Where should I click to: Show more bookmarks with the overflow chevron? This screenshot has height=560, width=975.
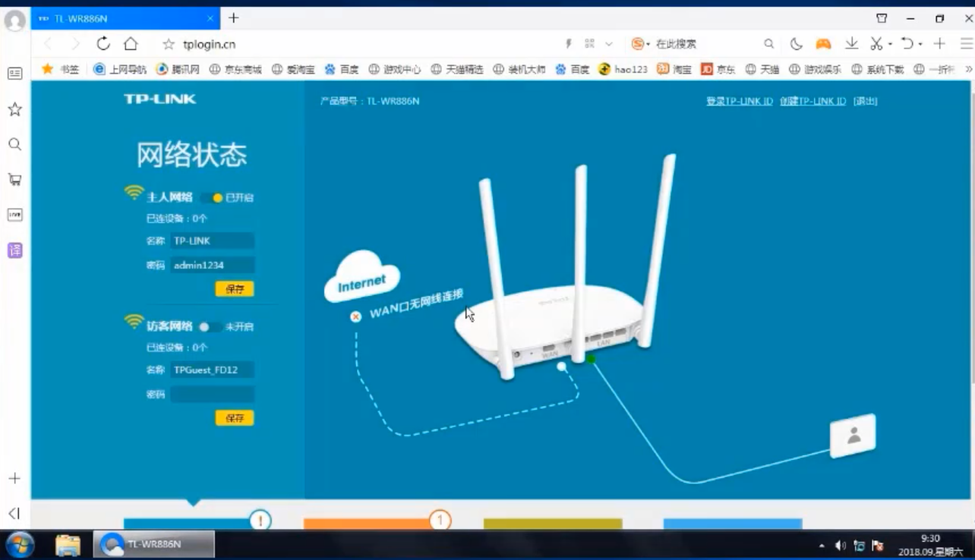[968, 69]
